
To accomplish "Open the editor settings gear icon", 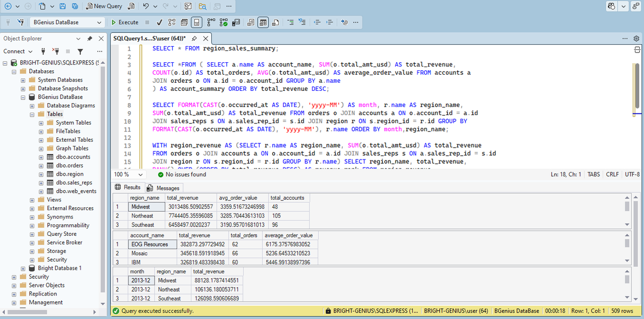I will click(x=636, y=39).
